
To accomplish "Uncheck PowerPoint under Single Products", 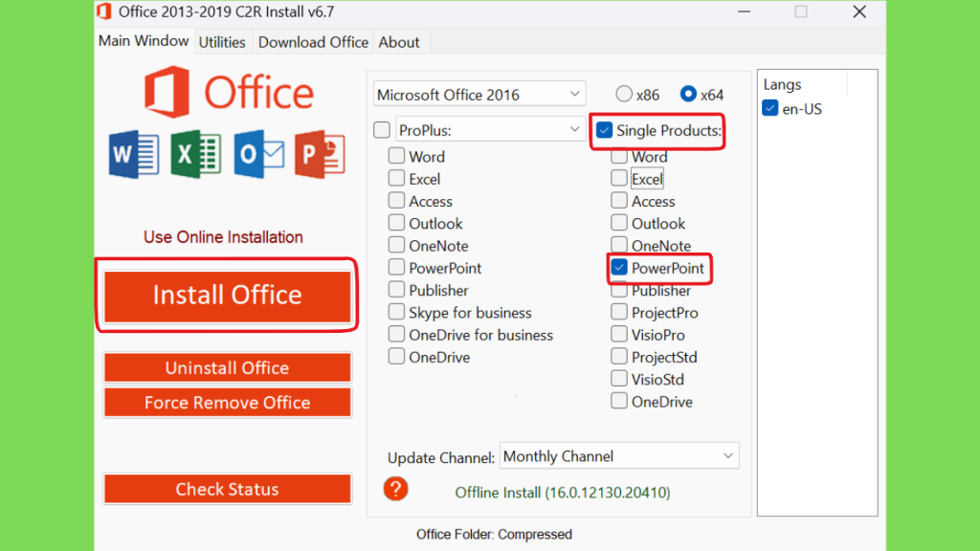I will [619, 268].
